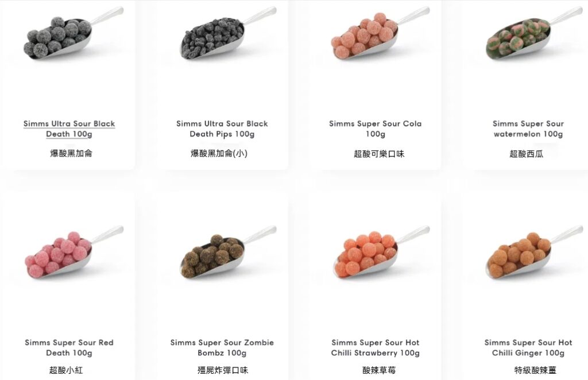Select Simms Super Sour Zombie Bombz 100g
The height and width of the screenshot is (380, 588).
[x=222, y=347]
